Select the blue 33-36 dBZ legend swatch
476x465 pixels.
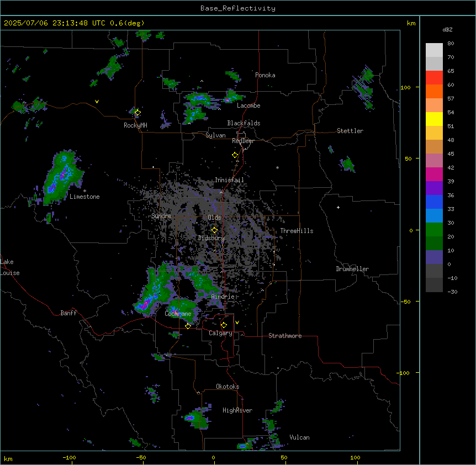coord(434,202)
